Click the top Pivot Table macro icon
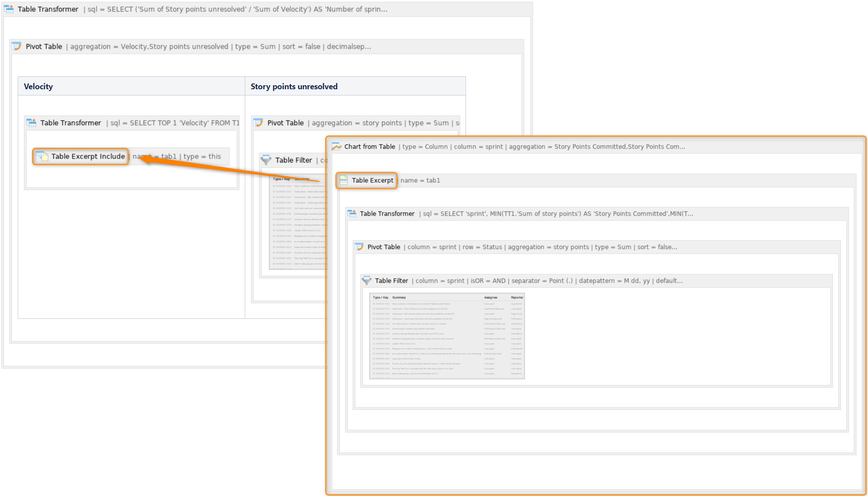The height and width of the screenshot is (496, 868). pos(16,46)
